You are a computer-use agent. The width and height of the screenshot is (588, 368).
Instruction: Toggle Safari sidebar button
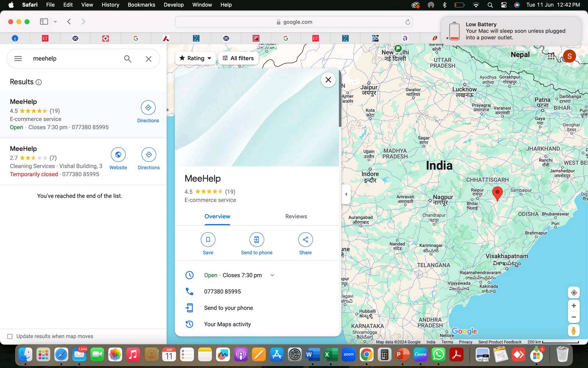click(44, 22)
